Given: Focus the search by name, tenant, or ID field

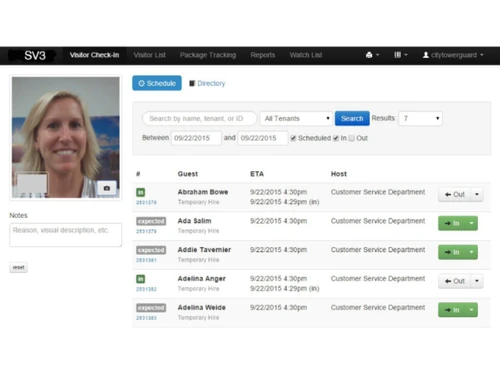Looking at the screenshot, I should click(x=199, y=118).
